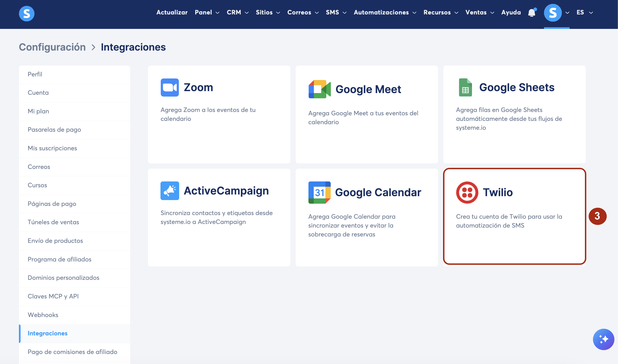Image resolution: width=618 pixels, height=364 pixels.
Task: Click the Twilio red logo icon
Action: click(467, 193)
